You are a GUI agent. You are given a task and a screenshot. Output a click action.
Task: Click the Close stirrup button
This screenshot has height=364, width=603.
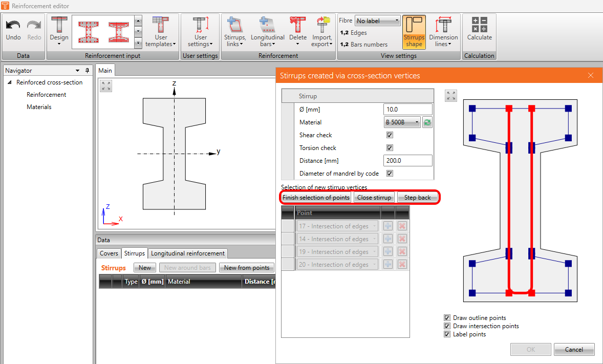(374, 198)
